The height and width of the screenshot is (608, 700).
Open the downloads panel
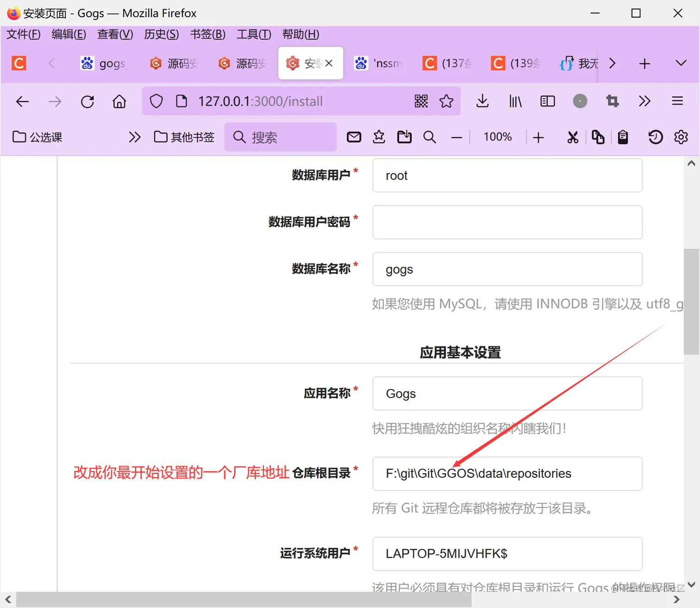click(x=482, y=101)
